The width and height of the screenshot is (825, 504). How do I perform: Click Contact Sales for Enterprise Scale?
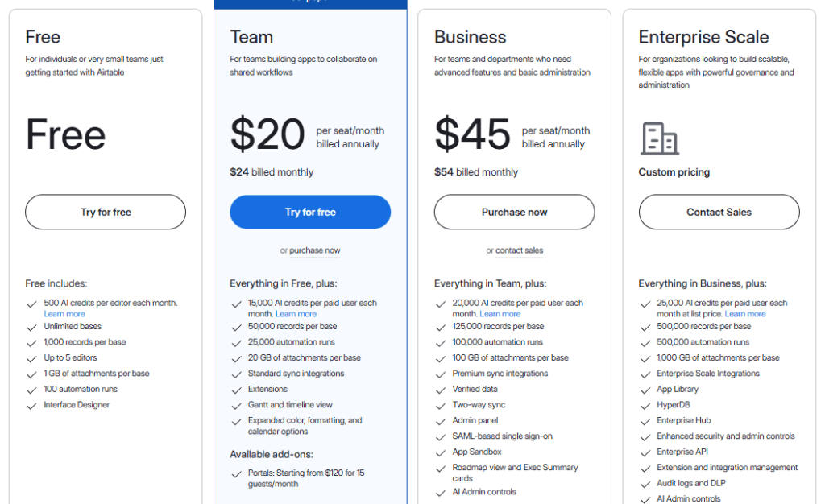(719, 212)
